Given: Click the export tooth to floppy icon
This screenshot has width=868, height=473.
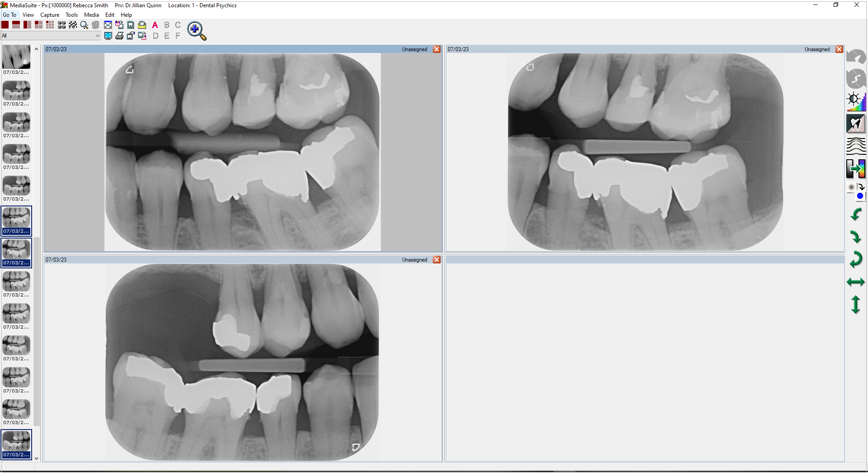Looking at the screenshot, I should [142, 36].
